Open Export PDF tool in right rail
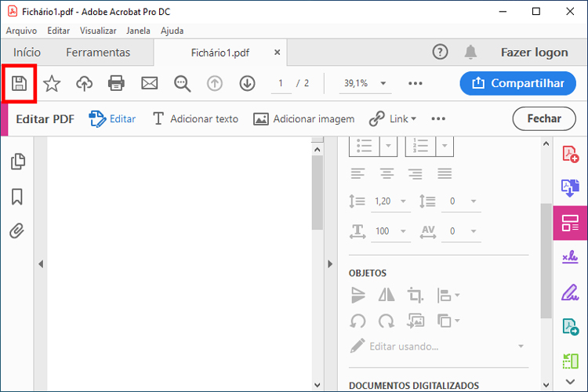 pyautogui.click(x=570, y=188)
